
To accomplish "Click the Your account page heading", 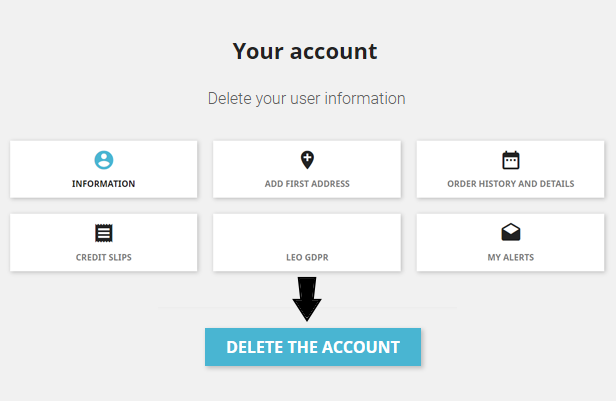I will 305,51.
